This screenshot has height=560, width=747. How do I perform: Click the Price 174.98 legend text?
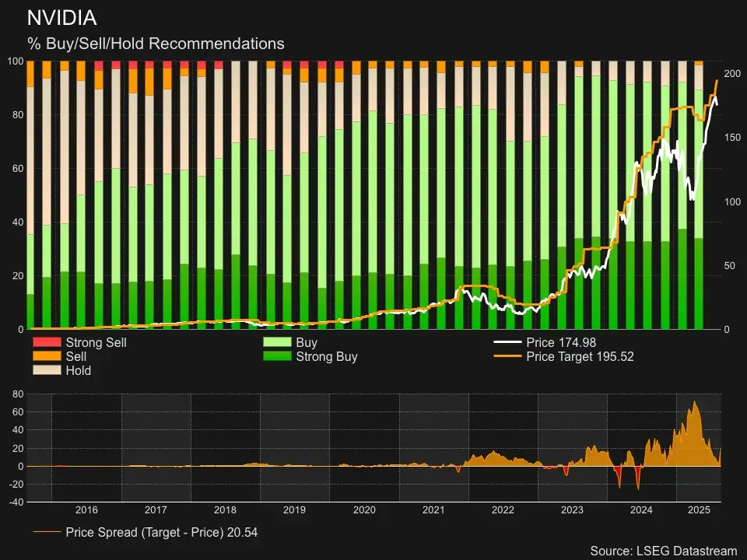561,342
